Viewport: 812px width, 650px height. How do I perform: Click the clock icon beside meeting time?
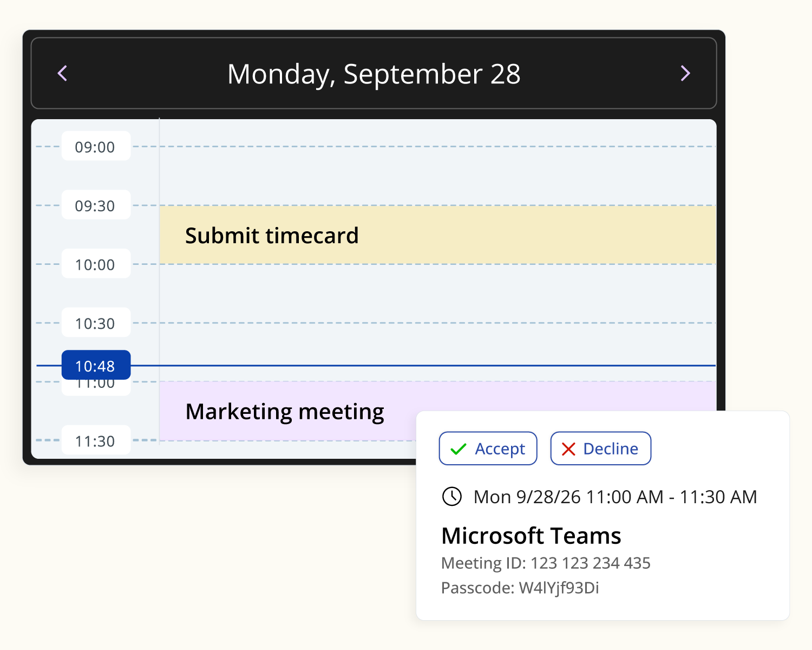[452, 496]
